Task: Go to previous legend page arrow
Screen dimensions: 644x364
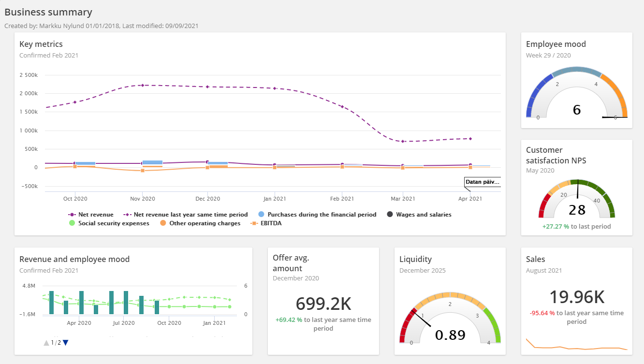Action: coord(46,343)
